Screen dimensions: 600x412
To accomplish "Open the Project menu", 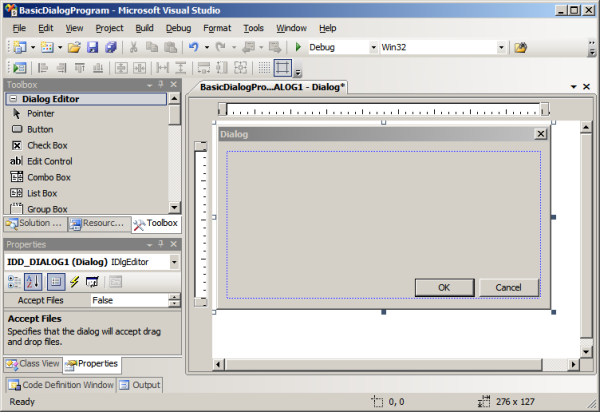I will point(109,28).
